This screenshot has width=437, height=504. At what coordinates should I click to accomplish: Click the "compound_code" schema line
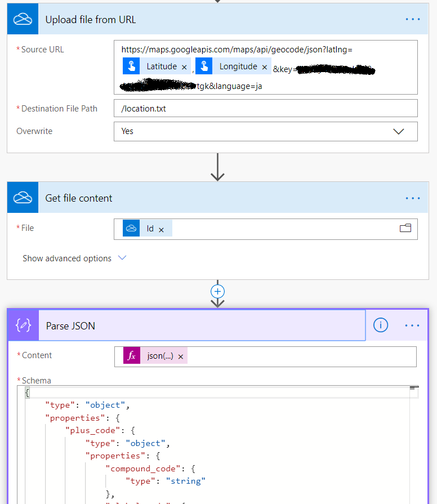(150, 469)
